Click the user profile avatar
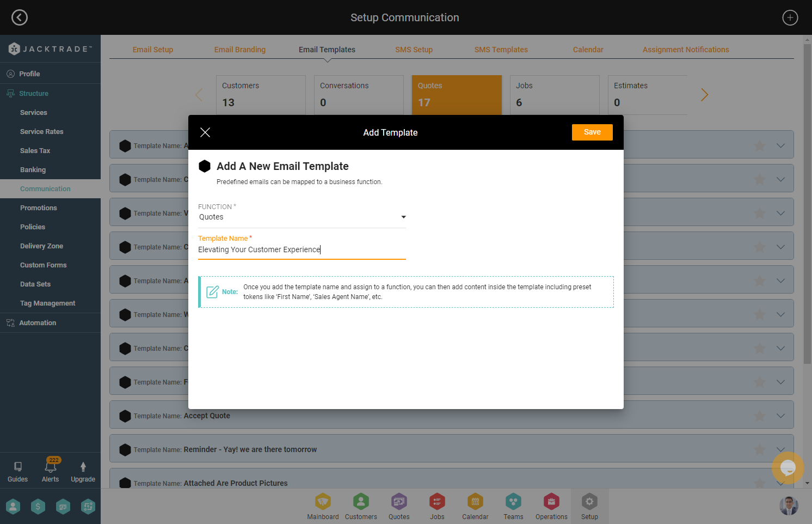This screenshot has width=812, height=524. coord(789,506)
